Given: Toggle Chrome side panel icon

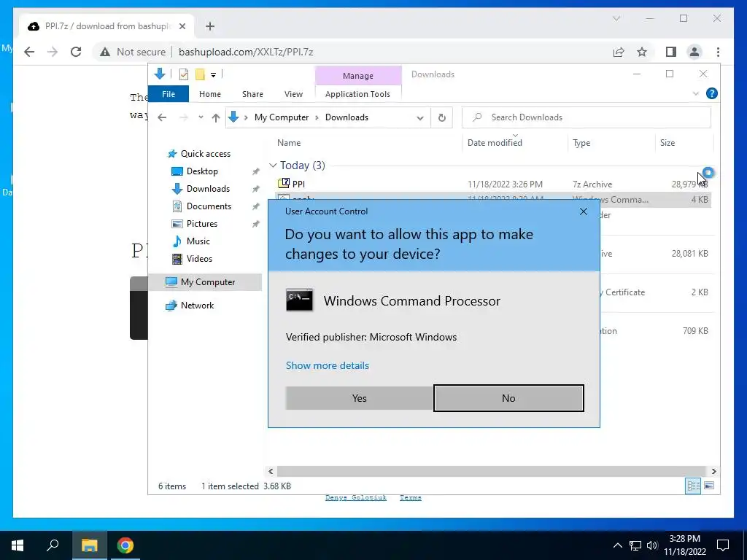Looking at the screenshot, I should (671, 52).
